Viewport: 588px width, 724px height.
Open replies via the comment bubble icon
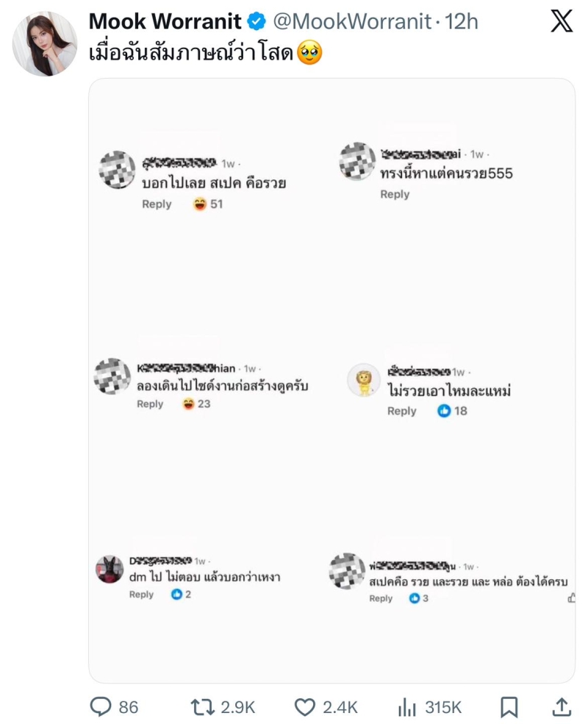(100, 707)
